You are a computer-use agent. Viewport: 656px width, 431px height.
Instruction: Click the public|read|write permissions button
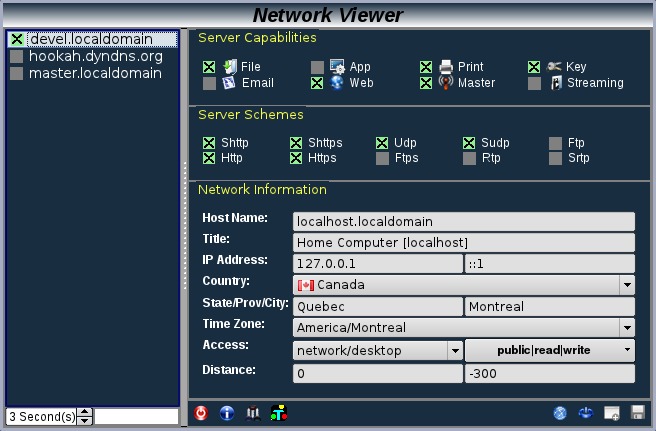[549, 351]
